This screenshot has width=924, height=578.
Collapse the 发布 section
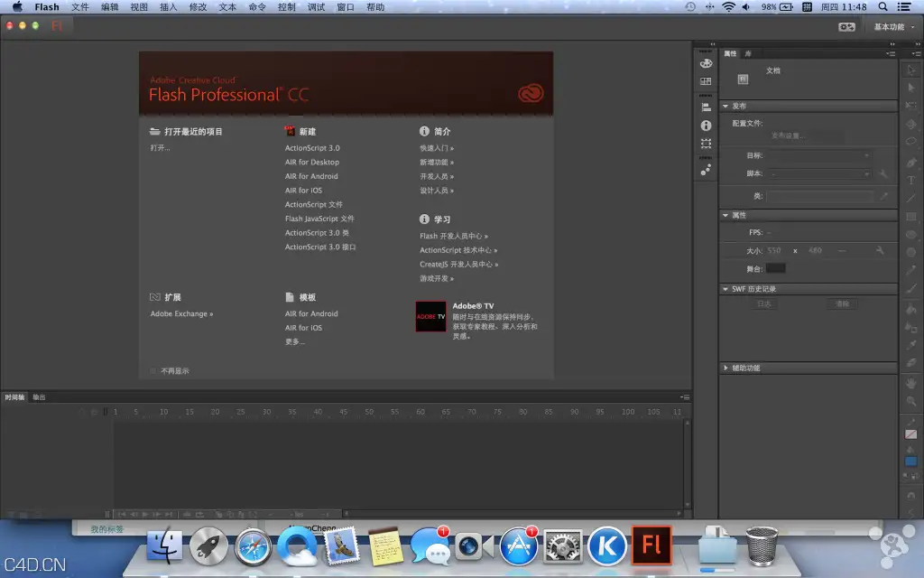pyautogui.click(x=725, y=107)
